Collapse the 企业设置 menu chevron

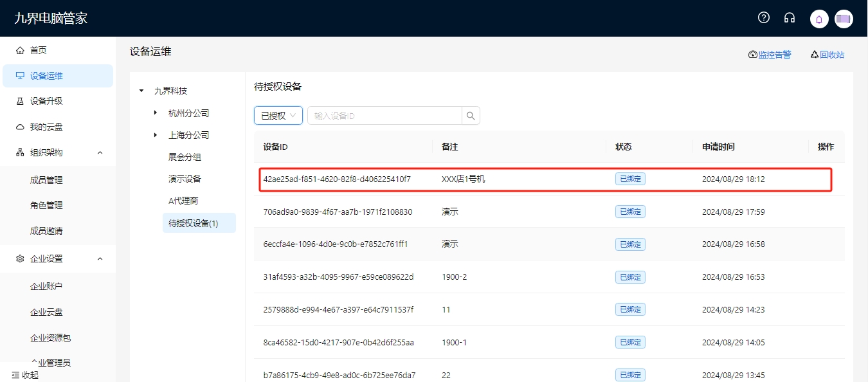click(100, 259)
